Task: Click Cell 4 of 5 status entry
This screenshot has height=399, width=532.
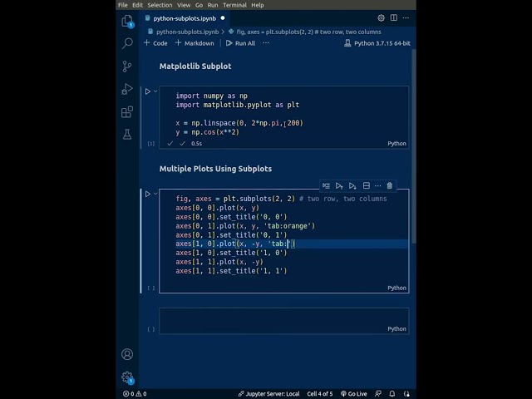Action: 320,393
